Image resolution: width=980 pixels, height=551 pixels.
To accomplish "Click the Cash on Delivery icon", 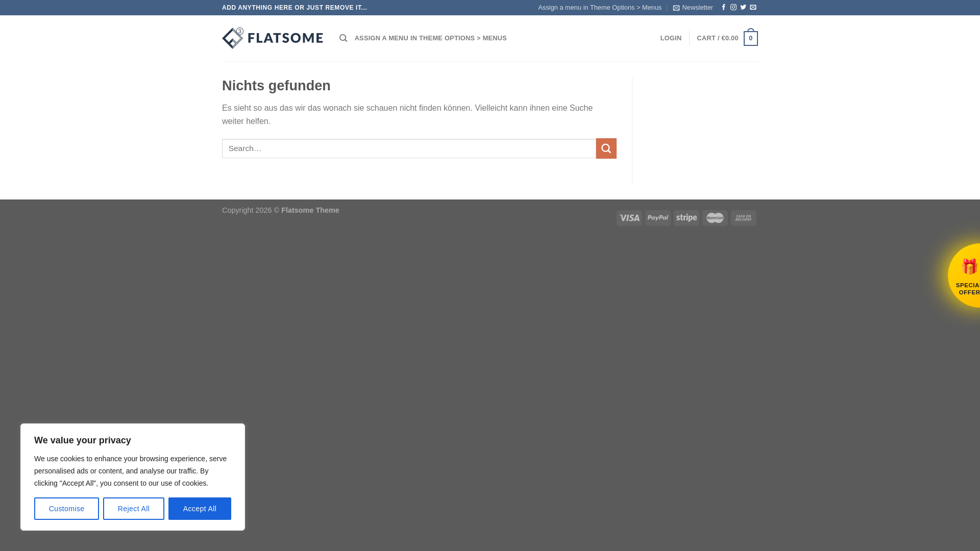I will point(744,218).
